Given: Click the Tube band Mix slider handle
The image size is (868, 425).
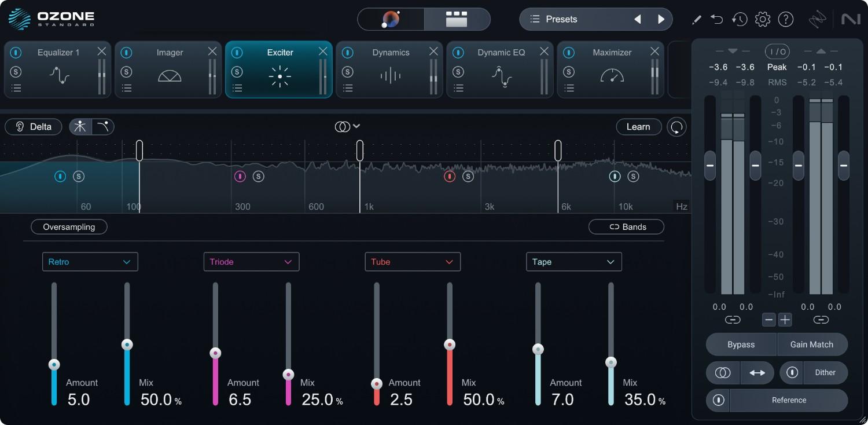Looking at the screenshot, I should click(450, 345).
